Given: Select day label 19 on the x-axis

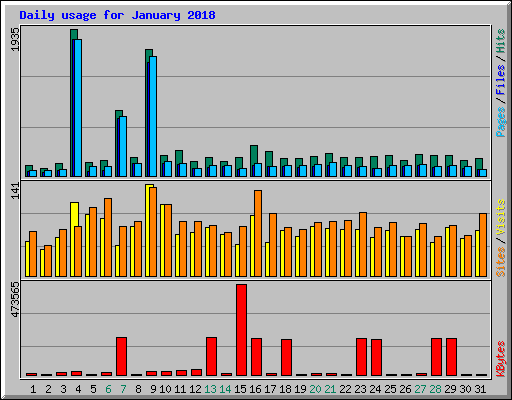Looking at the screenshot, I should 300,389.
